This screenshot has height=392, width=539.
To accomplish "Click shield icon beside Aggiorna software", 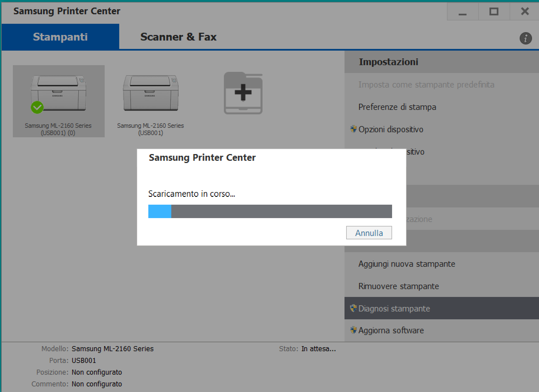I will [x=353, y=330].
